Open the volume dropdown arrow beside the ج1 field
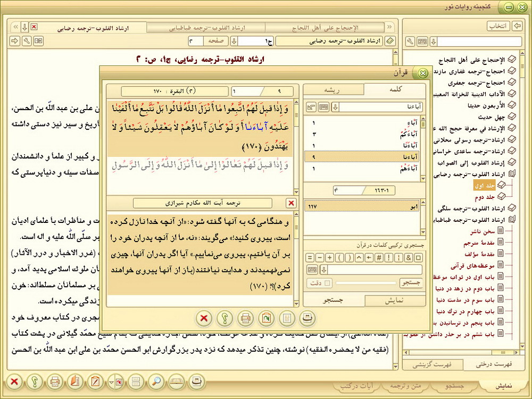The height and width of the screenshot is (399, 532). [x=234, y=41]
